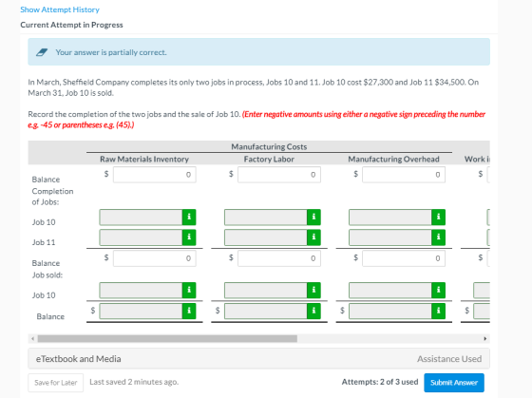Click the opening Balance Factory Labor field
This screenshot has width=532, height=398.
279,175
